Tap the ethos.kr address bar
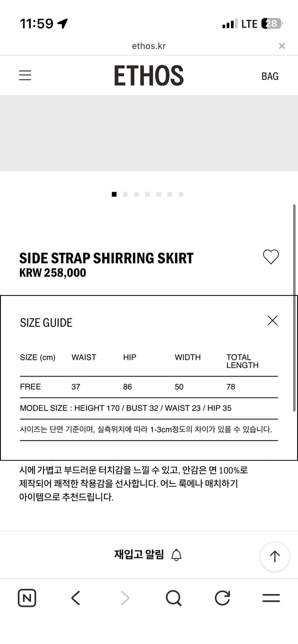Screen dimensions: 298x644 coord(149,46)
